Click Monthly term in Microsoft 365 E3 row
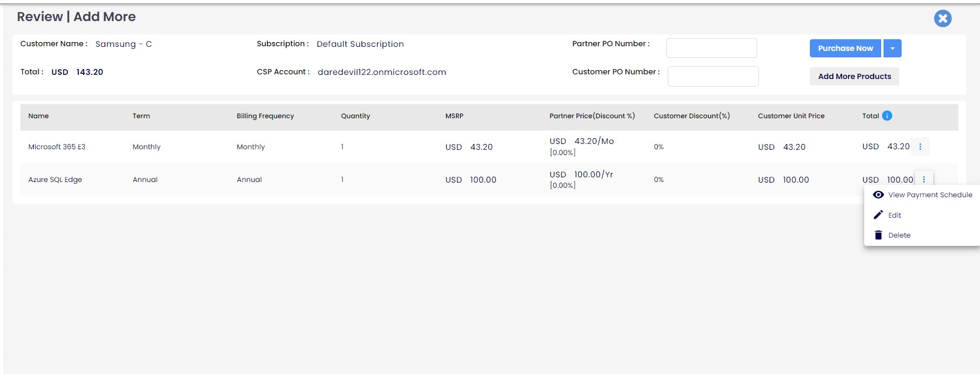This screenshot has height=374, width=980. [146, 147]
